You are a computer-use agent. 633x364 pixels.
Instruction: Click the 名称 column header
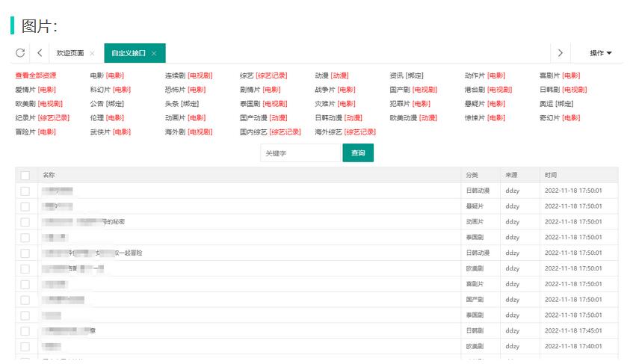[x=49, y=175]
